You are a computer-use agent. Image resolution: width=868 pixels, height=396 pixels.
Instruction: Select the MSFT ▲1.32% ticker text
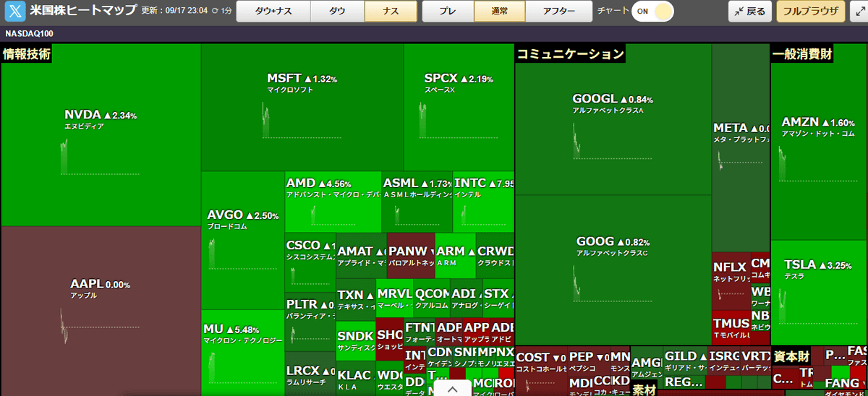(302, 79)
